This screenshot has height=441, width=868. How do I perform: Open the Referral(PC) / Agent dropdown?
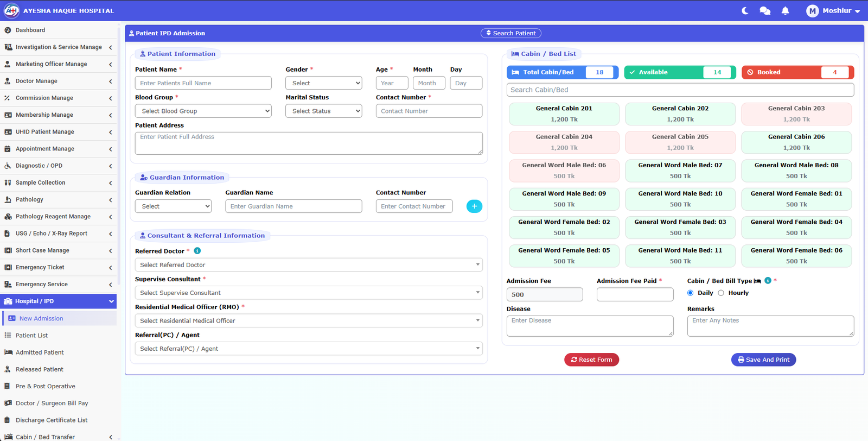309,349
